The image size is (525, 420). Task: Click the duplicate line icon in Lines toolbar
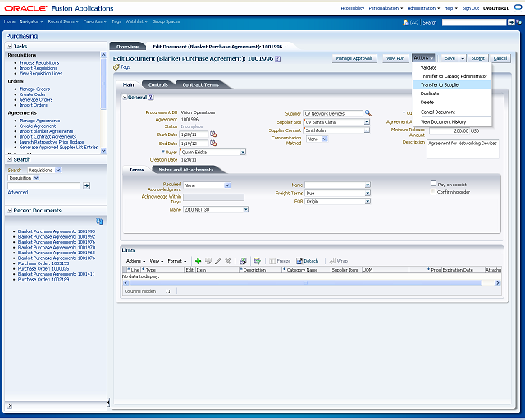(208, 261)
